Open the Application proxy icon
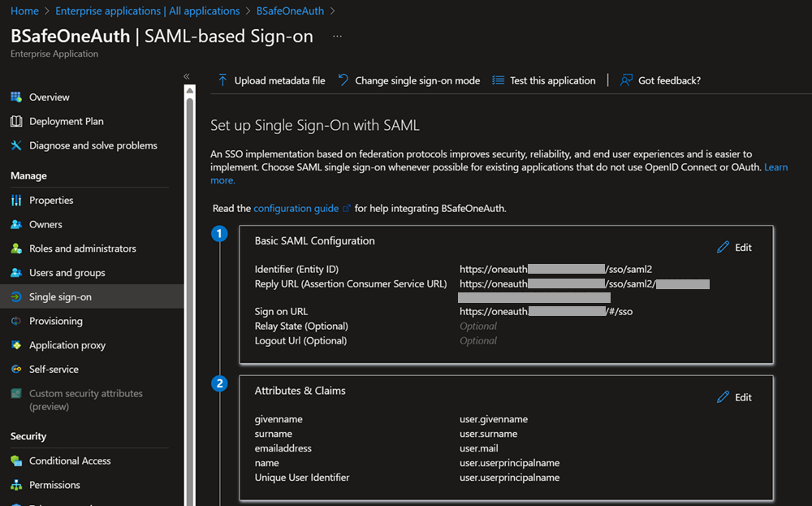 15,345
